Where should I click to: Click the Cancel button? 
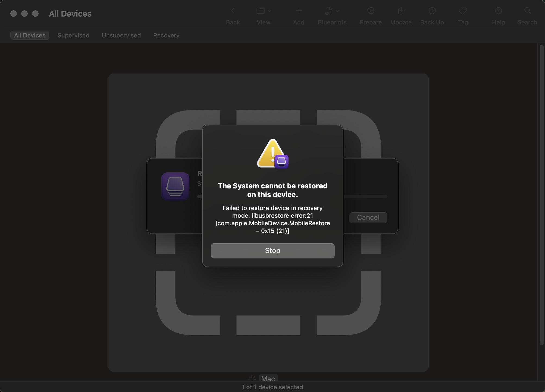pyautogui.click(x=368, y=217)
